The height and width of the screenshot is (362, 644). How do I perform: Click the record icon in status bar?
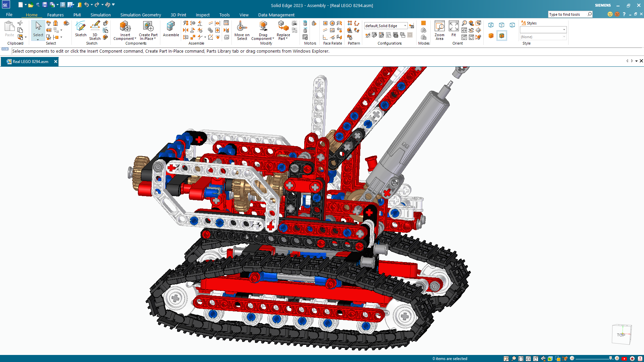click(632, 359)
